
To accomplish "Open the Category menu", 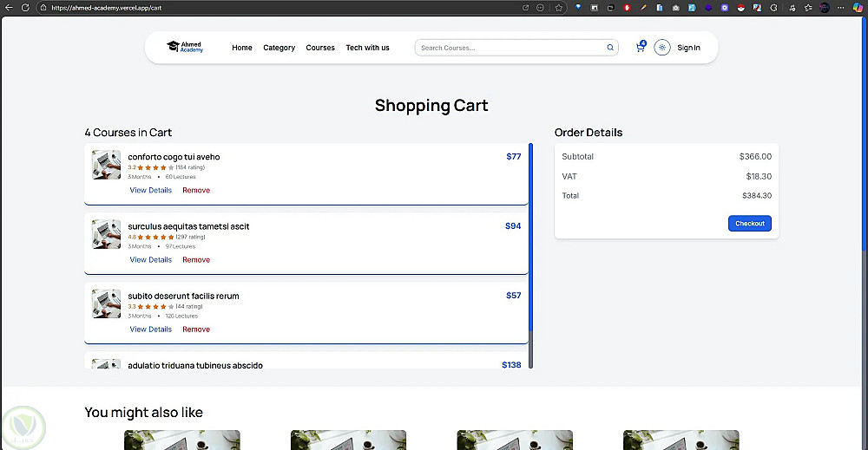I will click(279, 48).
